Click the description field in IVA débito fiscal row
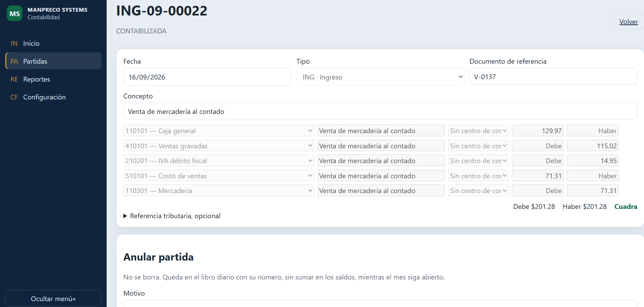Screen dimensions: 644x307 pos(381,161)
